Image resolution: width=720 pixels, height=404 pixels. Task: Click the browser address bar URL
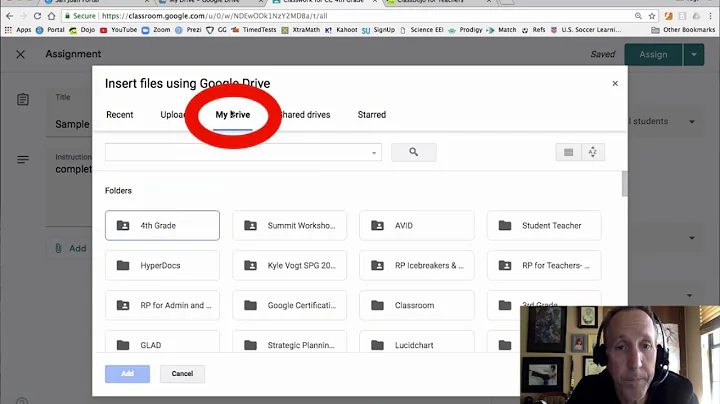tap(214, 16)
